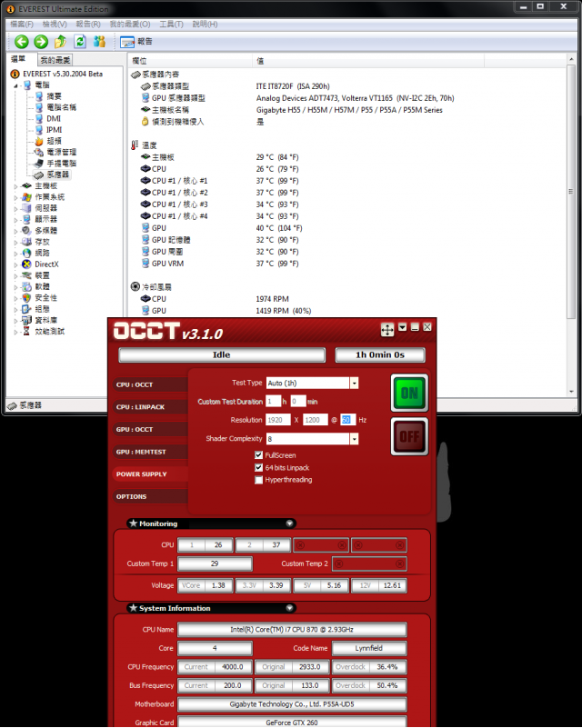Click the EVEREST vertical scrollbar thumb

coord(571,191)
